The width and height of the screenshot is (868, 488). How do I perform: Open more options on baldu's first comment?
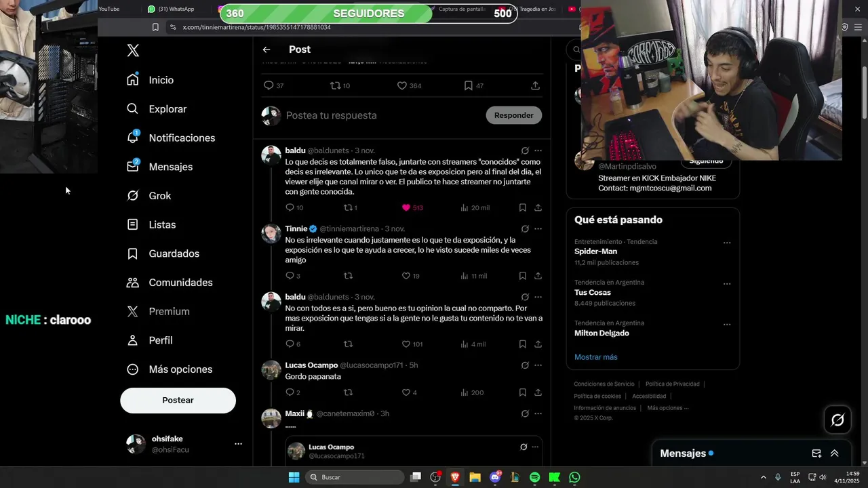pyautogui.click(x=538, y=150)
